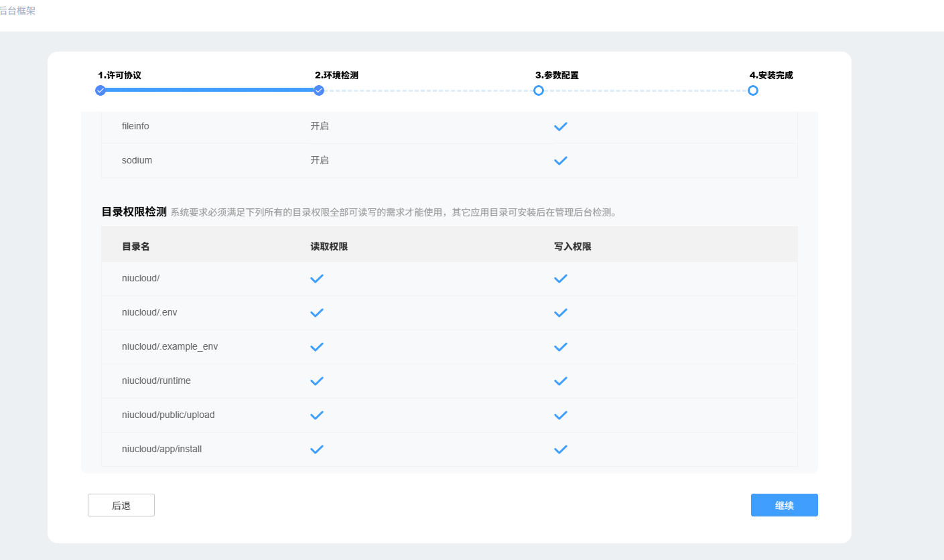Click niucloud/app/install write permission checkmark
Viewport: 944px width, 560px height.
561,449
